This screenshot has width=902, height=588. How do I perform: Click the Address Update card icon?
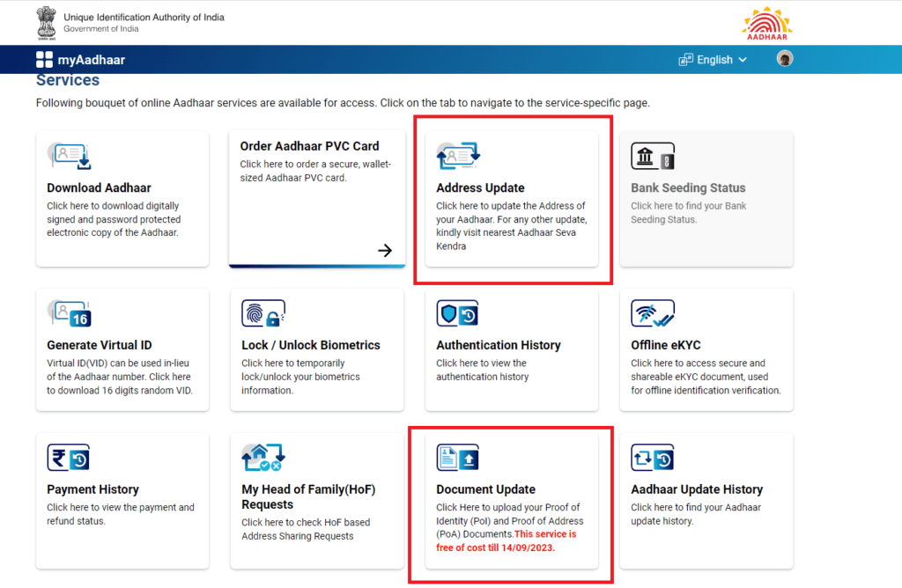[x=458, y=156]
